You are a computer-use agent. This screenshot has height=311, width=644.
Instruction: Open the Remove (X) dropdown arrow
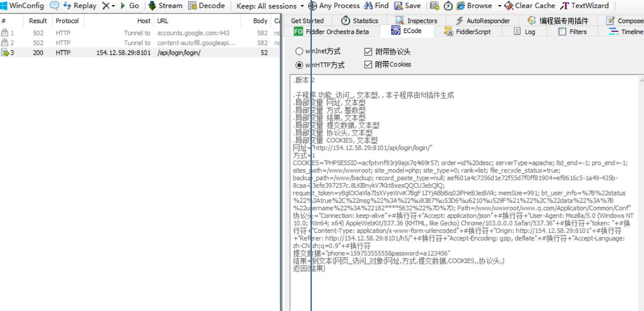[x=113, y=6]
